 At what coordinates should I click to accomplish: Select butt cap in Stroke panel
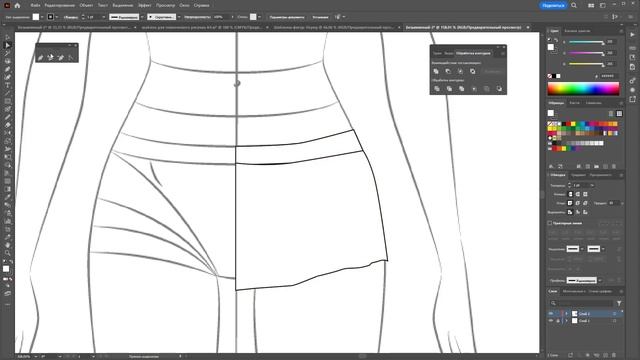[x=570, y=194]
